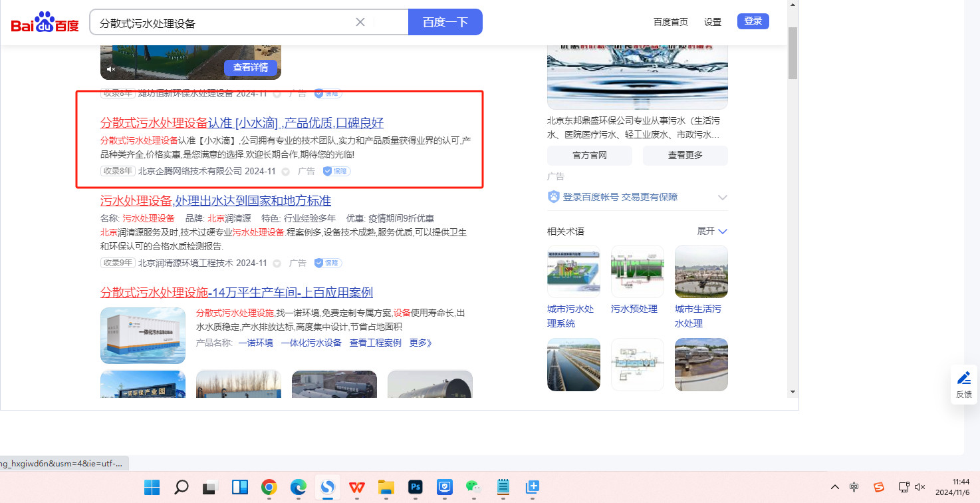Open WeChat from the taskbar

474,488
